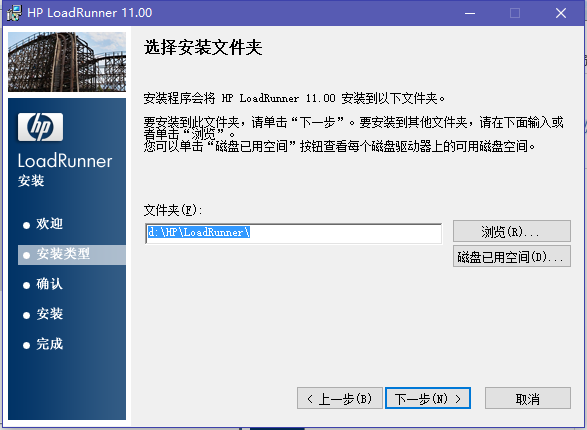This screenshot has width=587, height=430.
Task: Open folder browser via 浏览(R)... button
Action: (x=512, y=231)
